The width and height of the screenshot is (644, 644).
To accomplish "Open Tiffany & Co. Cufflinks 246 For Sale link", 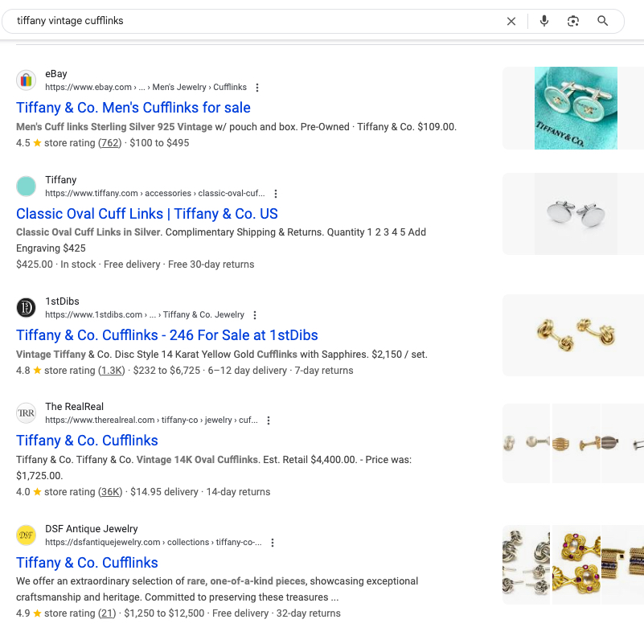I will point(166,335).
